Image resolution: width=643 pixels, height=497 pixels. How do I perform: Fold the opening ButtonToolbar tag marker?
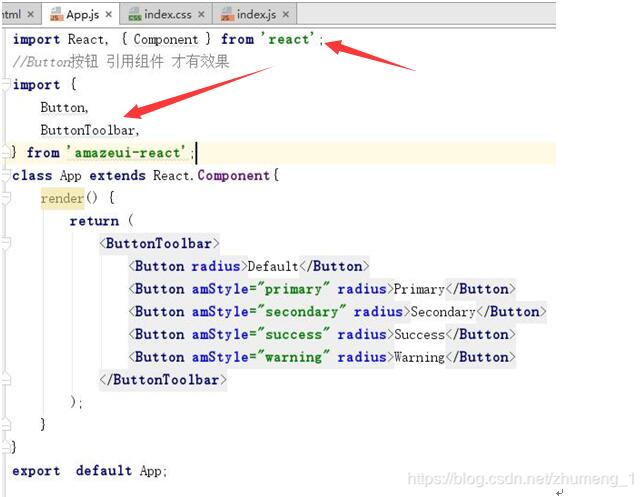[5, 243]
